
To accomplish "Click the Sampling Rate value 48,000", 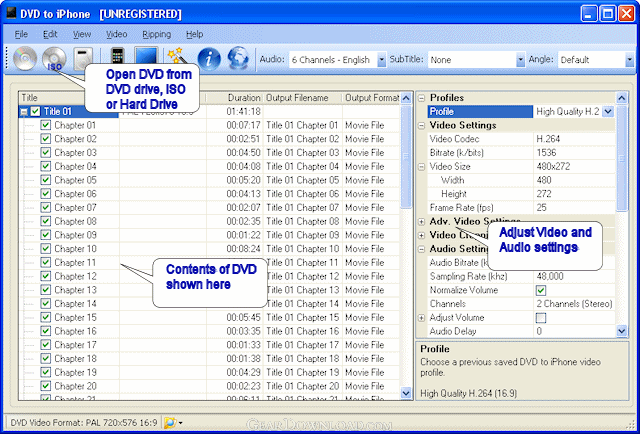I will [550, 276].
